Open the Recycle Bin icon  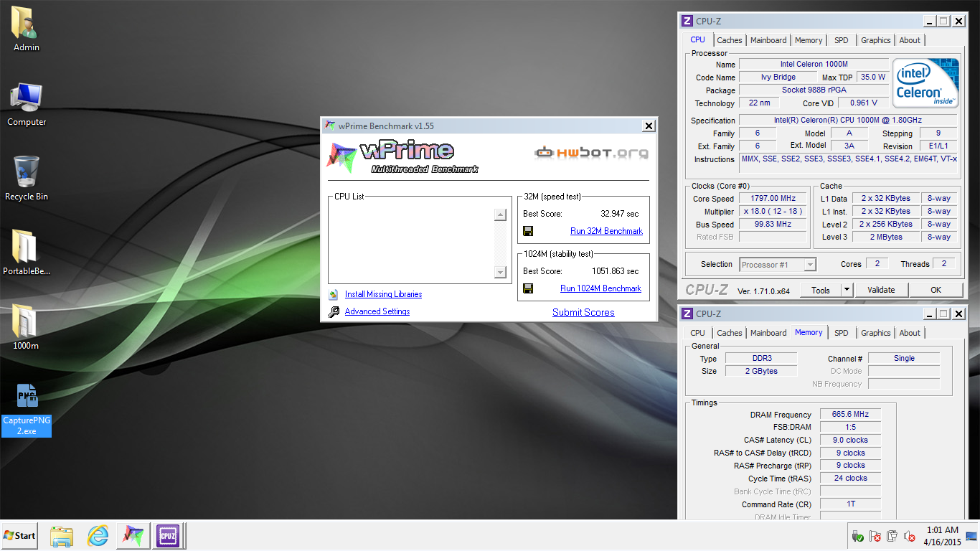click(x=27, y=179)
